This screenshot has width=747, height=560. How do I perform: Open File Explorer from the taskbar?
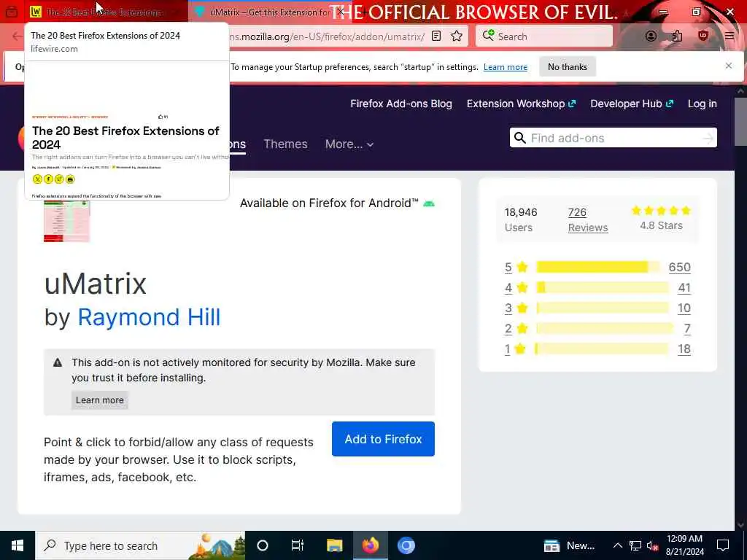point(334,545)
